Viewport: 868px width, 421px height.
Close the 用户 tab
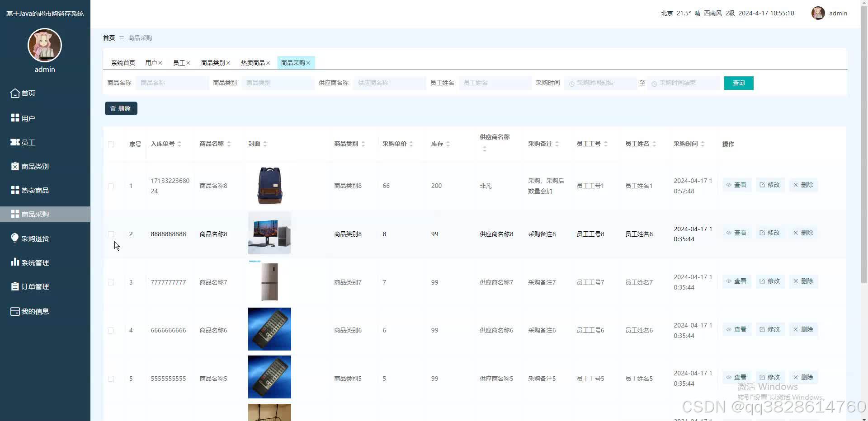point(160,63)
